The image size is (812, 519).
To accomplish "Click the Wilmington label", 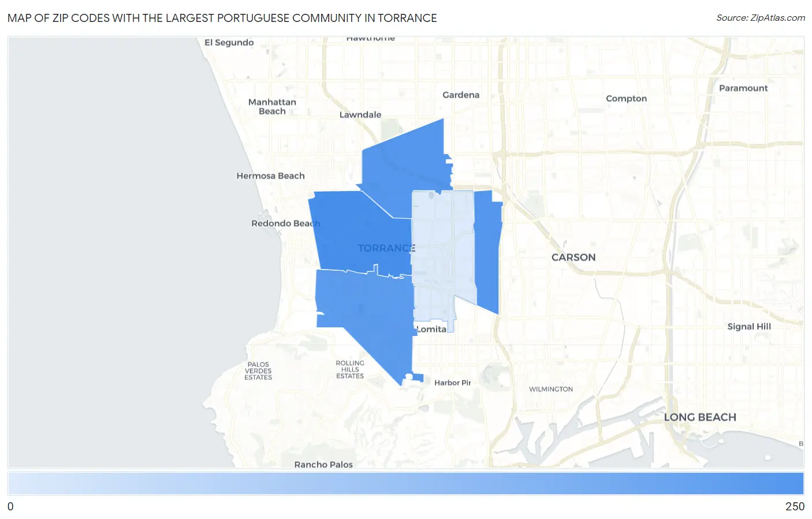I will pos(551,390).
